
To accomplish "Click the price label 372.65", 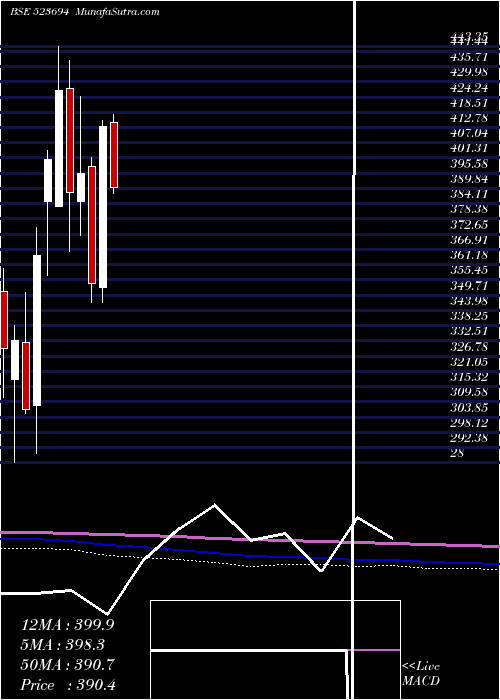I will point(469,225).
